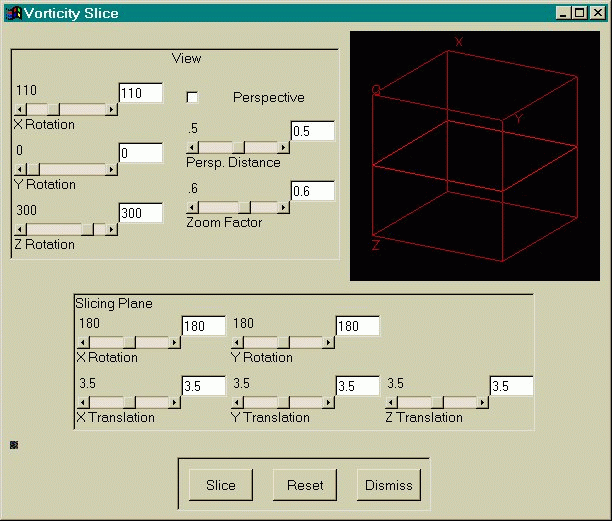
Task: Click the View Y Rotation slider thumb
Action: point(33,169)
